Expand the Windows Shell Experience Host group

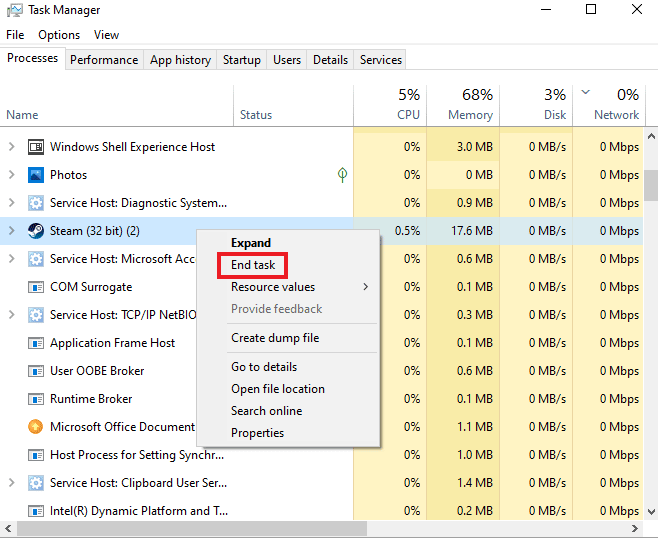pos(12,147)
